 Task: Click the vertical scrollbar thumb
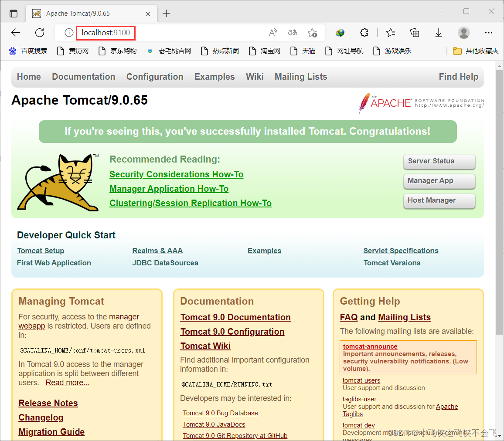tap(499, 202)
